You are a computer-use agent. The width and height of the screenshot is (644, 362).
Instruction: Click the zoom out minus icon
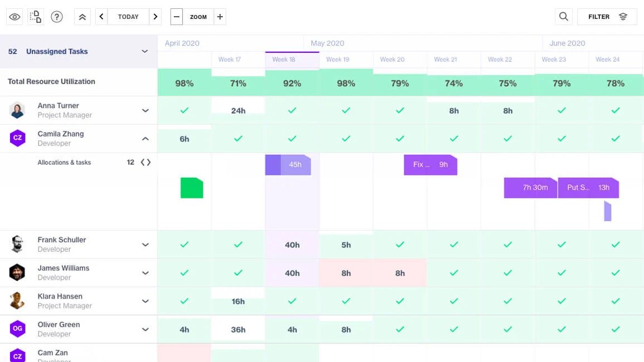(177, 17)
